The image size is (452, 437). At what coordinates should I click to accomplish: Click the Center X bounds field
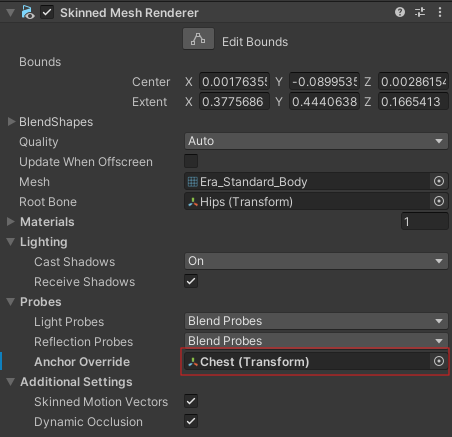pos(234,82)
